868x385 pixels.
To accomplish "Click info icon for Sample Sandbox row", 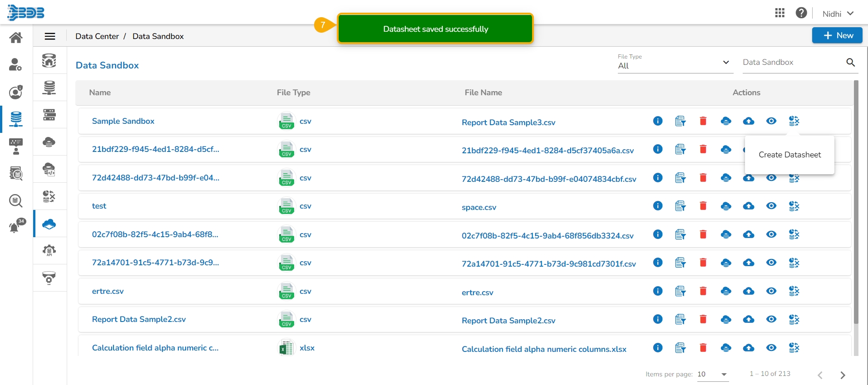I will point(658,121).
